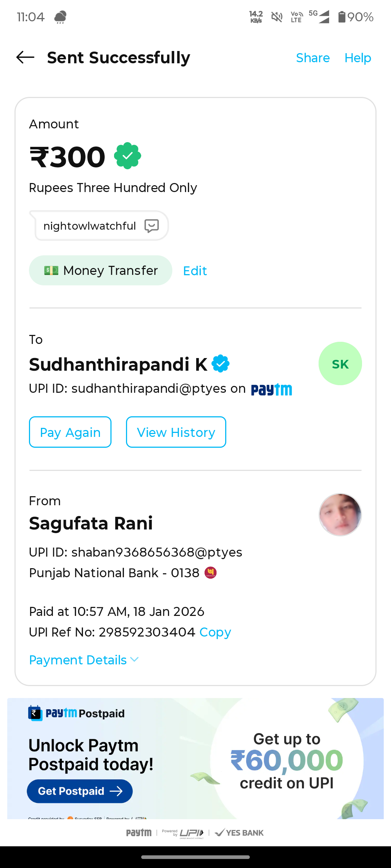Tap the Get Postpaid button
Viewport: 391px width, 868px height.
(80, 791)
